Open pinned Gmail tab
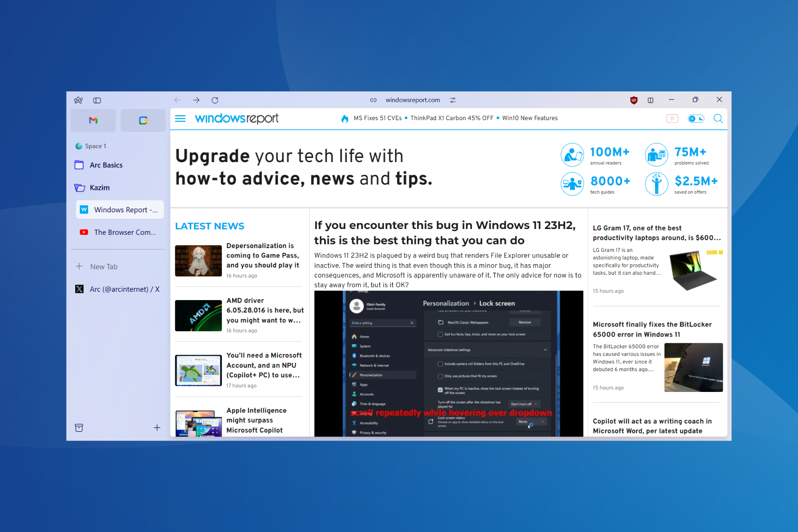 tap(93, 121)
